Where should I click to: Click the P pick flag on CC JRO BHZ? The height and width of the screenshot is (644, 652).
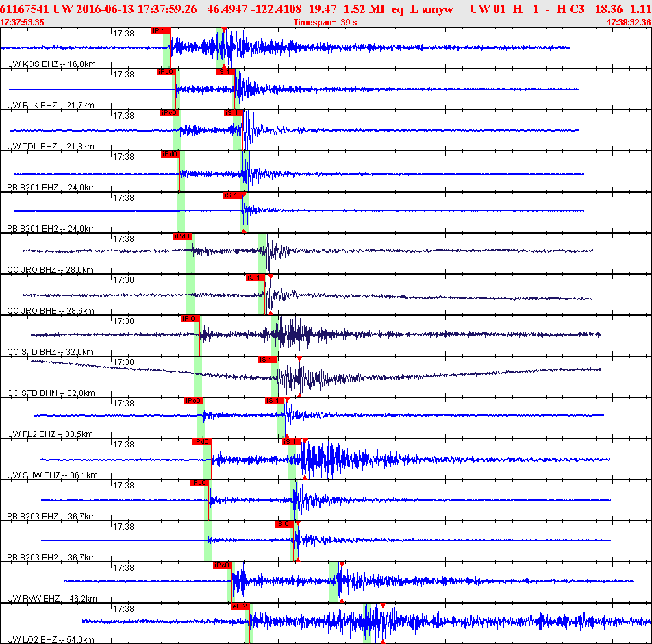[182, 236]
